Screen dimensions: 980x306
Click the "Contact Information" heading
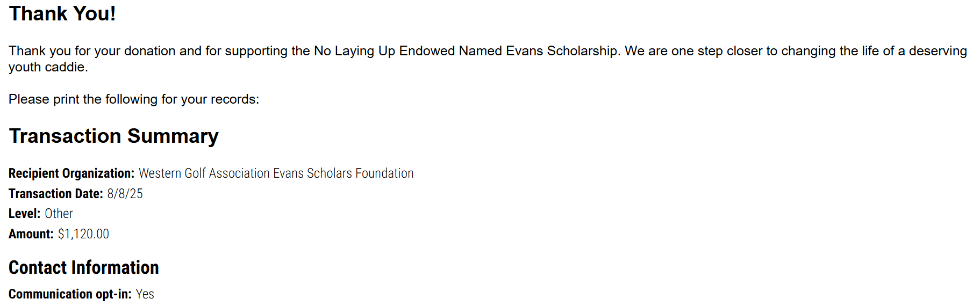[x=84, y=267]
